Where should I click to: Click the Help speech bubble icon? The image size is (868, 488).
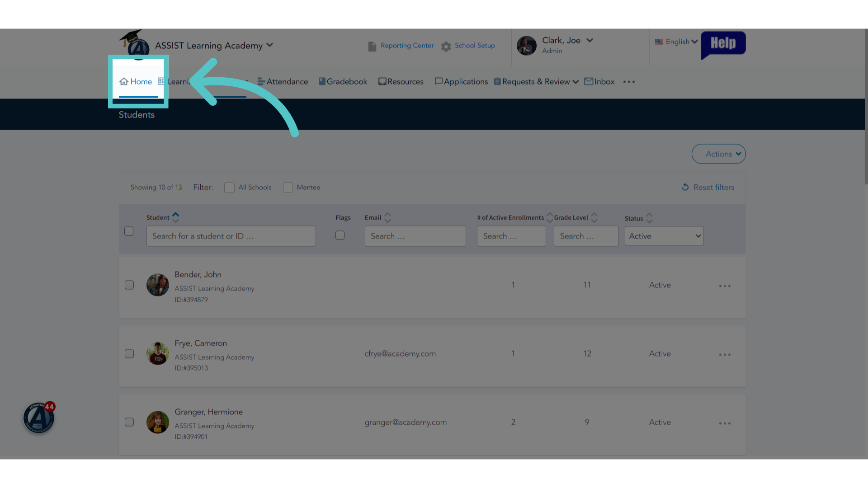[723, 45]
